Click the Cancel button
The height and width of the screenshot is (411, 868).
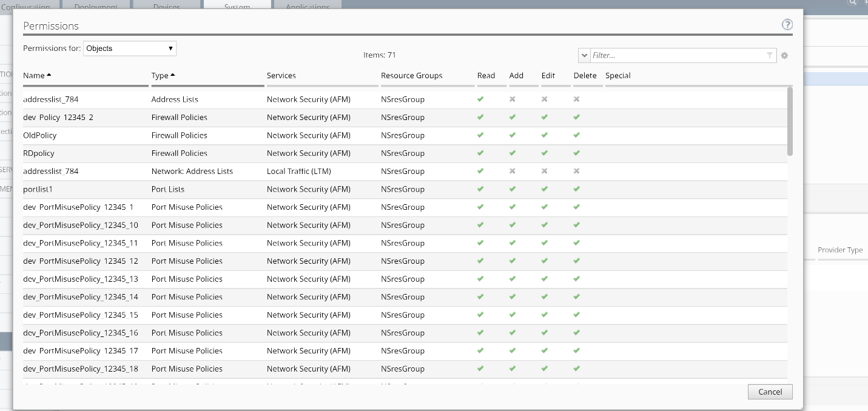pos(770,392)
